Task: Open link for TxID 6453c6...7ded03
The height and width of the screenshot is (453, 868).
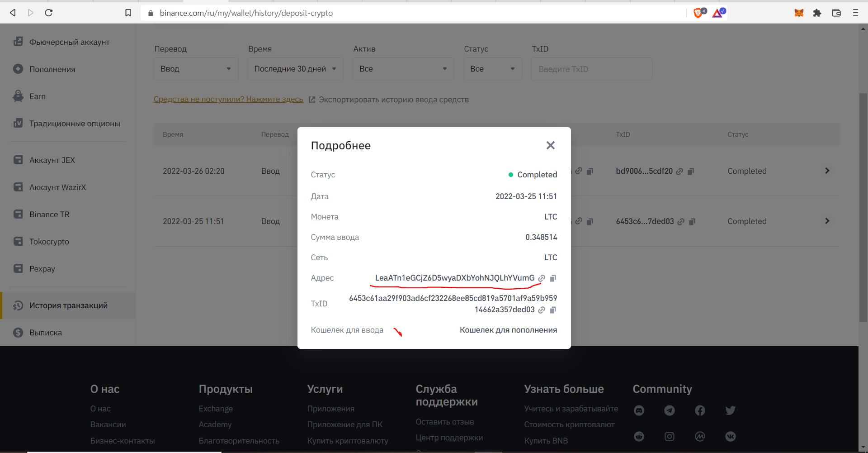Action: 681,222
